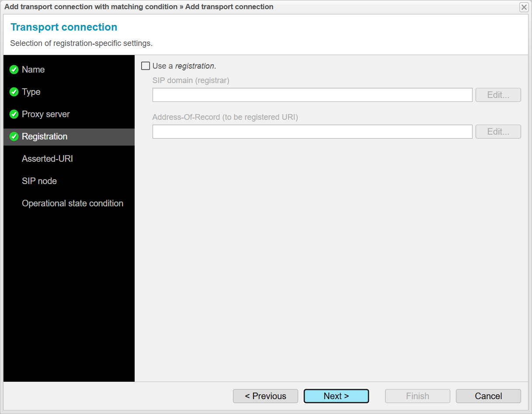The image size is (532, 414).
Task: Open the Proxy server step
Action: [x=45, y=114]
